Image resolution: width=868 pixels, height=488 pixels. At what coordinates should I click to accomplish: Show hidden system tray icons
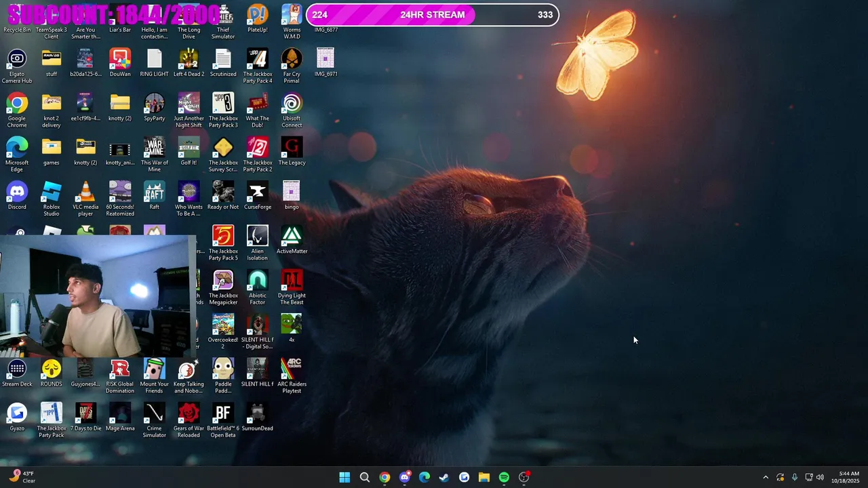(x=766, y=477)
